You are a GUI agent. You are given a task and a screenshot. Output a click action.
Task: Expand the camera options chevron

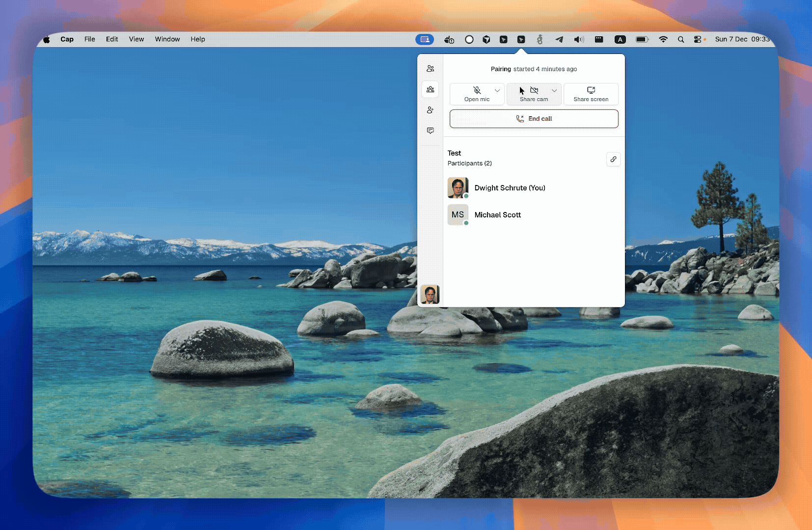[x=554, y=91]
